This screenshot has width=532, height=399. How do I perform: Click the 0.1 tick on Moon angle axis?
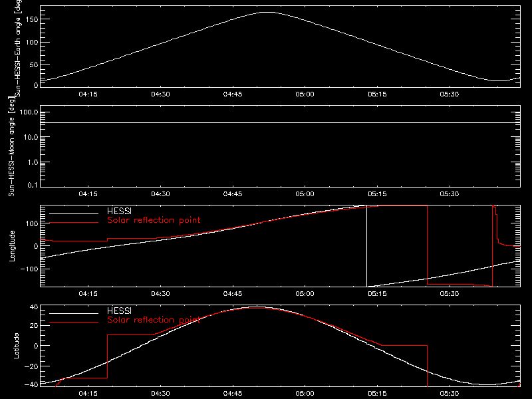click(33, 185)
